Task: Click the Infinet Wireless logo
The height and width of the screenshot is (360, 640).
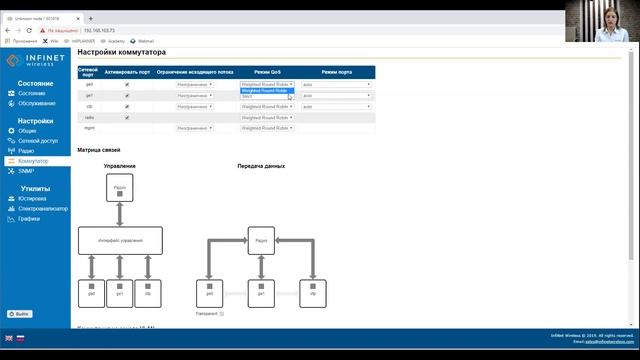Action: [36, 60]
